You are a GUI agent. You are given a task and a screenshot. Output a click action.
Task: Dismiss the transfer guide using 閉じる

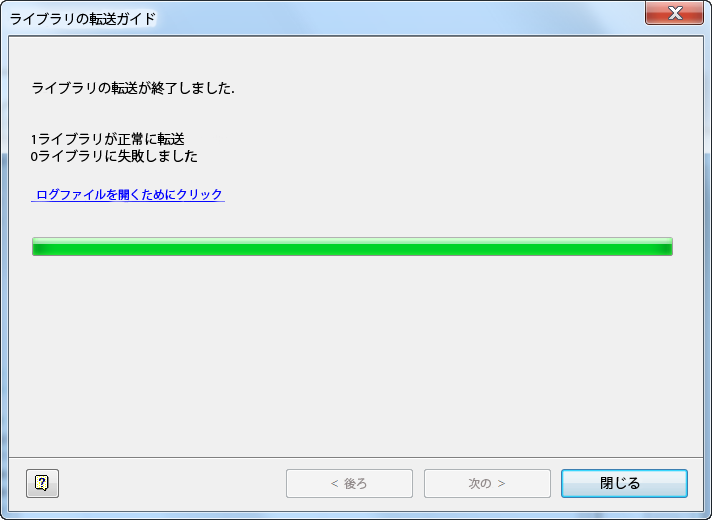click(624, 483)
